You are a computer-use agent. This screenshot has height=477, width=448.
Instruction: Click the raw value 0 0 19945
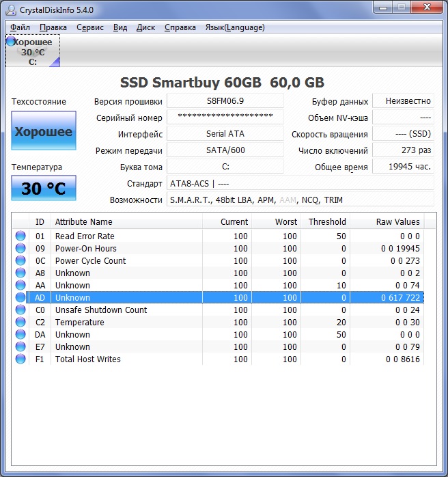pos(401,249)
